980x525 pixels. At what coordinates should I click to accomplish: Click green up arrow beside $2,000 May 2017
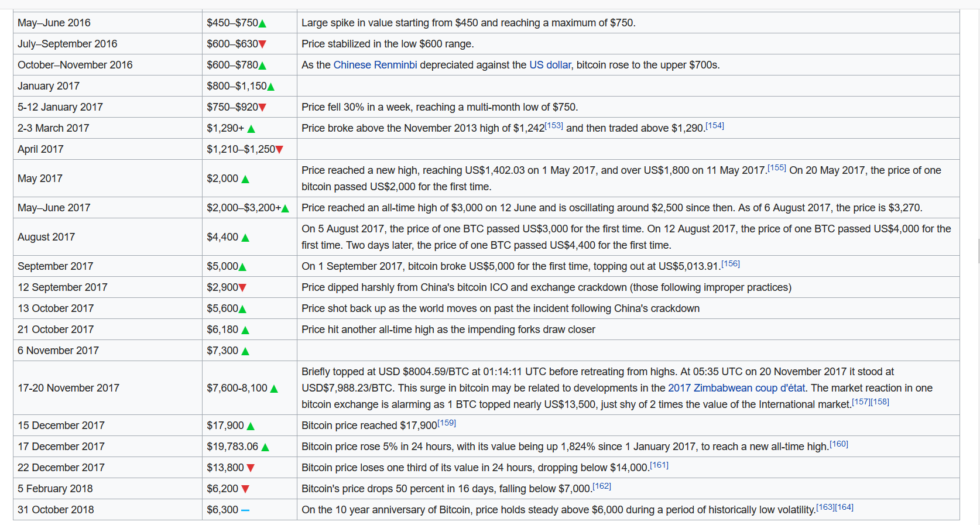pos(245,179)
